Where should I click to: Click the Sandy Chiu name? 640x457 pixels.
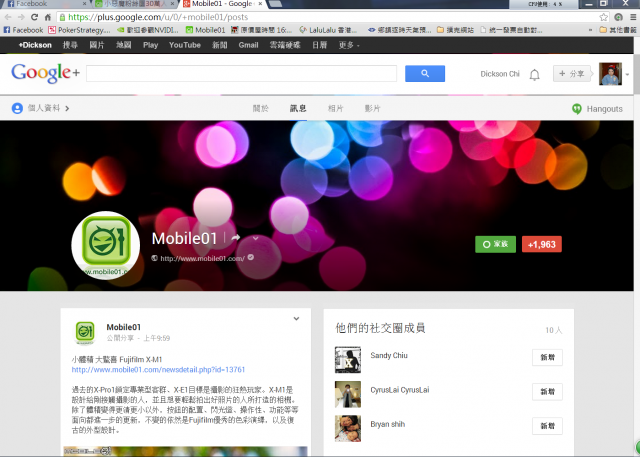389,355
